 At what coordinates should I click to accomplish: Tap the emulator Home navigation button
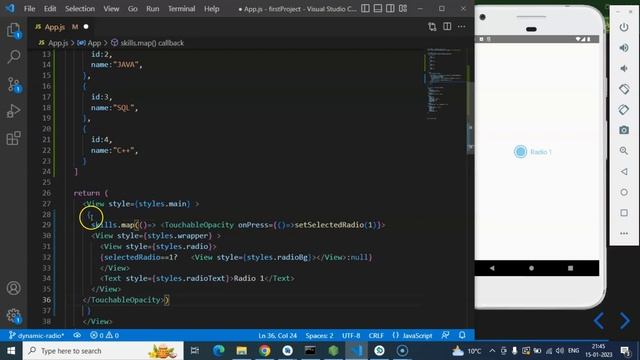point(531,268)
